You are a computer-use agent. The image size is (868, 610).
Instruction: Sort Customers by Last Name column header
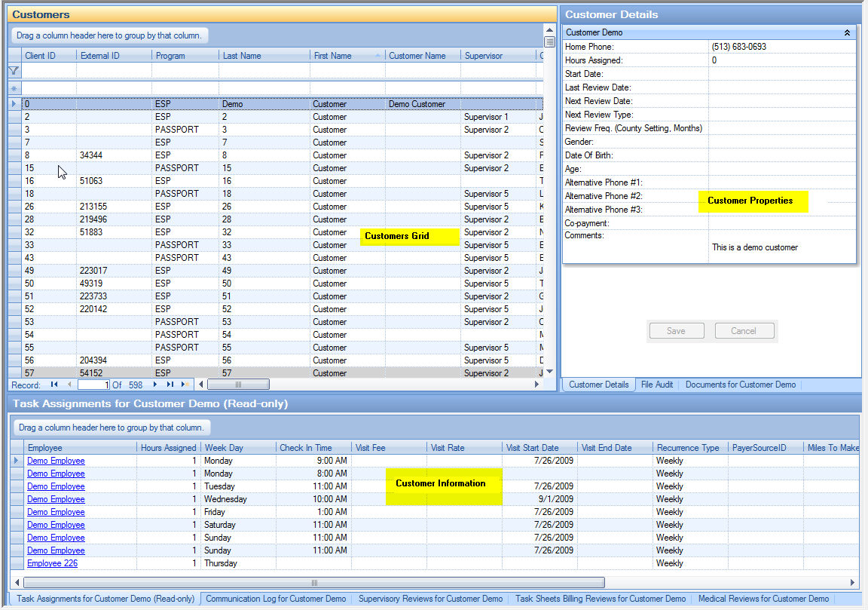point(264,55)
